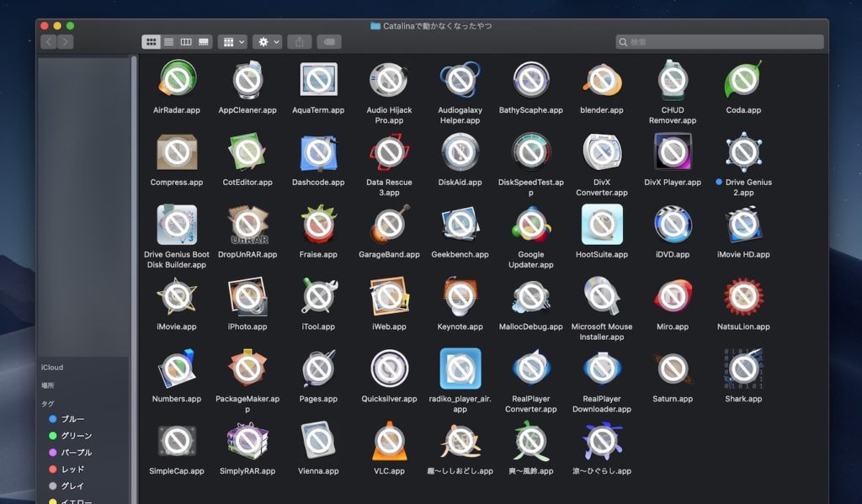The image size is (862, 504).
Task: Click the iPhoto.app icon
Action: click(x=247, y=296)
